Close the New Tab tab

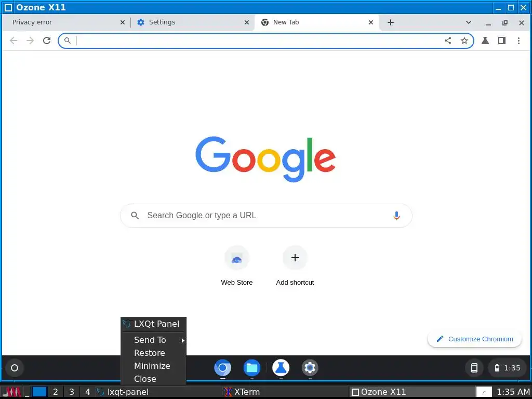(371, 22)
